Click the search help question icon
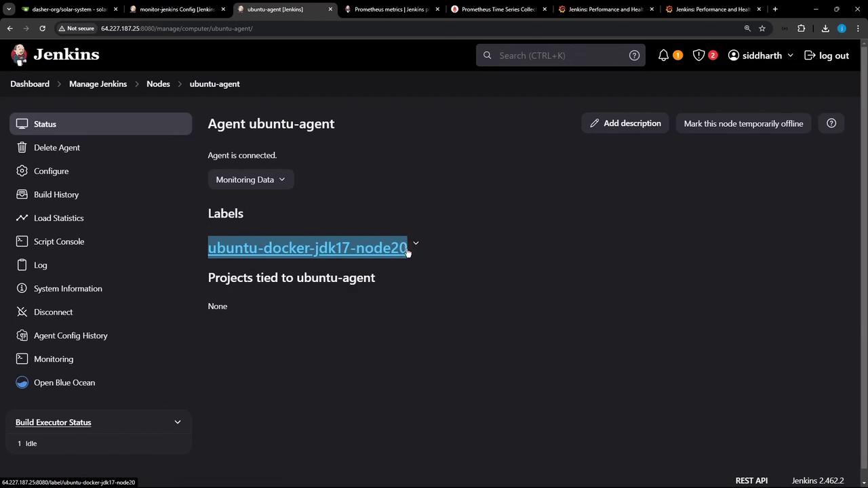Viewport: 868px width, 488px height. [634, 56]
